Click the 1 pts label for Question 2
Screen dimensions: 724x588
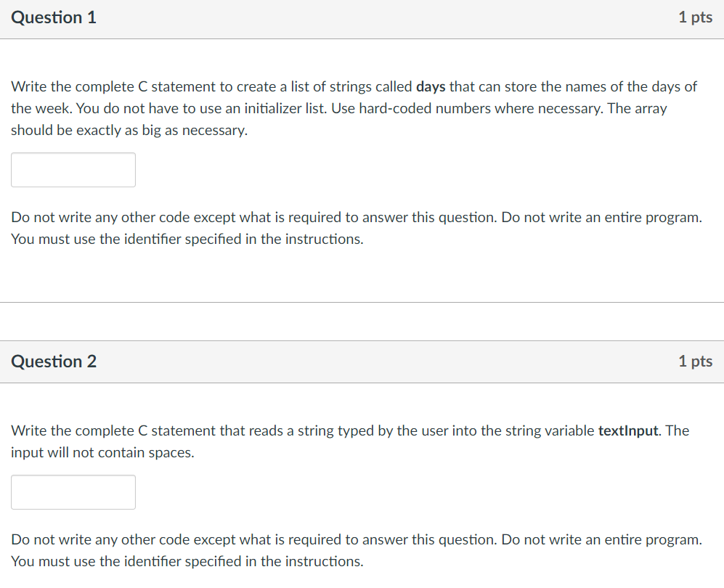point(695,362)
